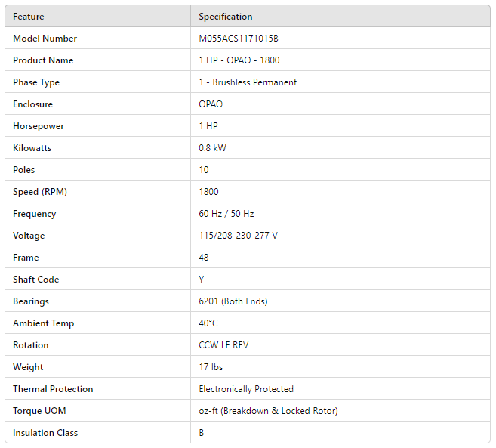This screenshot has height=448, width=496.
Task: Click the Horsepower row label
Action: pyautogui.click(x=39, y=126)
